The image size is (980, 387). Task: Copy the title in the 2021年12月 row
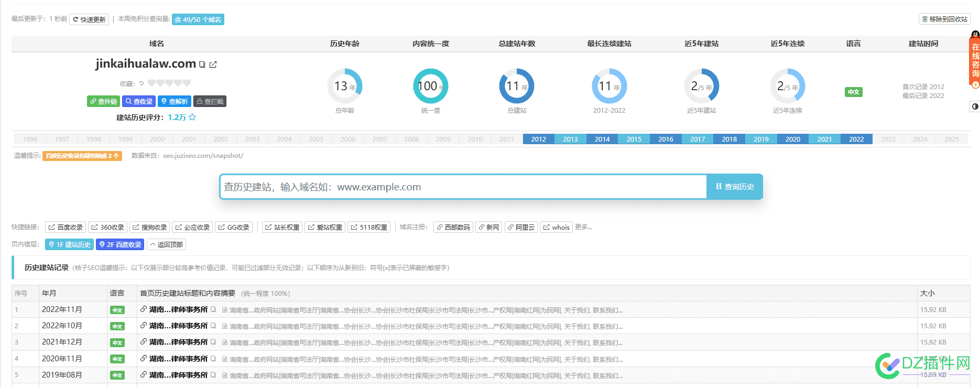213,342
